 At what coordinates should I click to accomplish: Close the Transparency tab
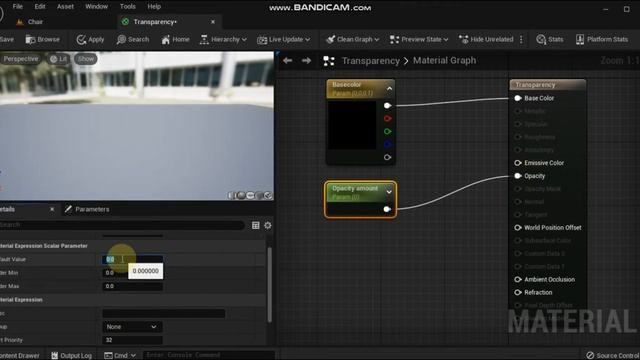pos(213,22)
